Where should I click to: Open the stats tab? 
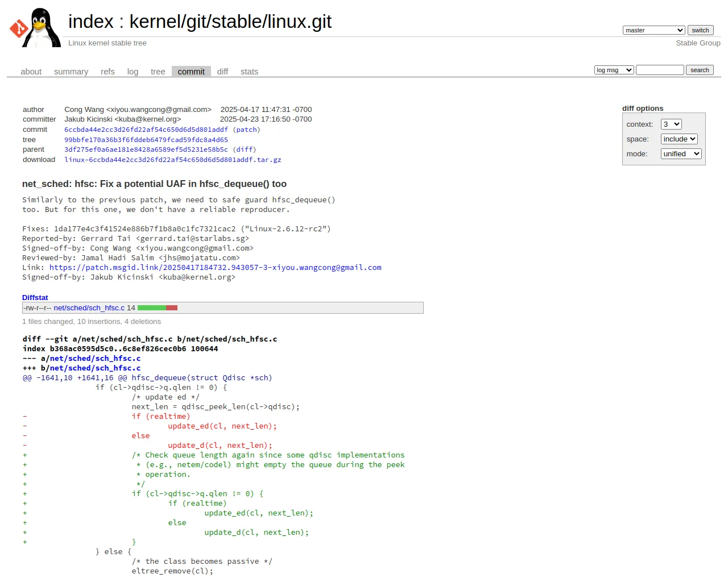249,72
